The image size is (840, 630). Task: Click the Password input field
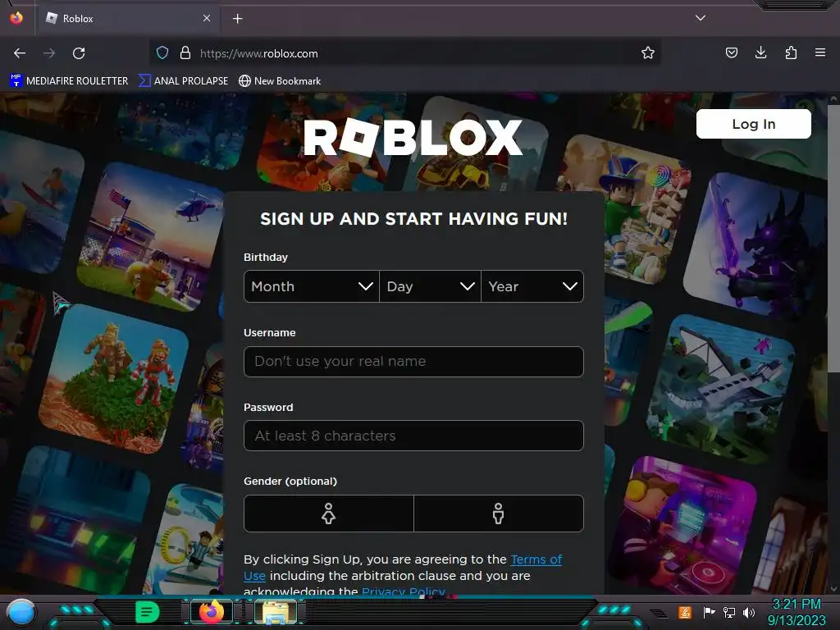413,436
